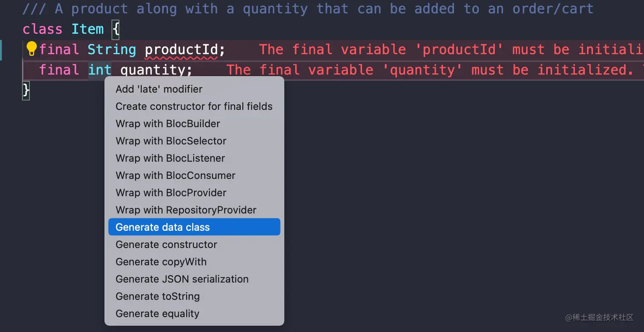Pick 'Wrap with BlocSelector' entry

(x=171, y=141)
